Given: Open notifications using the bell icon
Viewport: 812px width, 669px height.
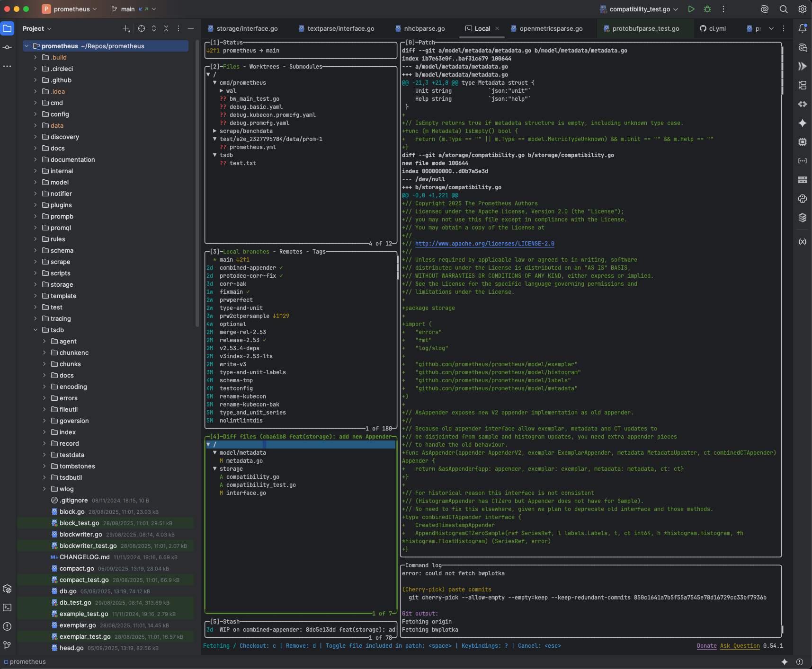Looking at the screenshot, I should tap(802, 28).
